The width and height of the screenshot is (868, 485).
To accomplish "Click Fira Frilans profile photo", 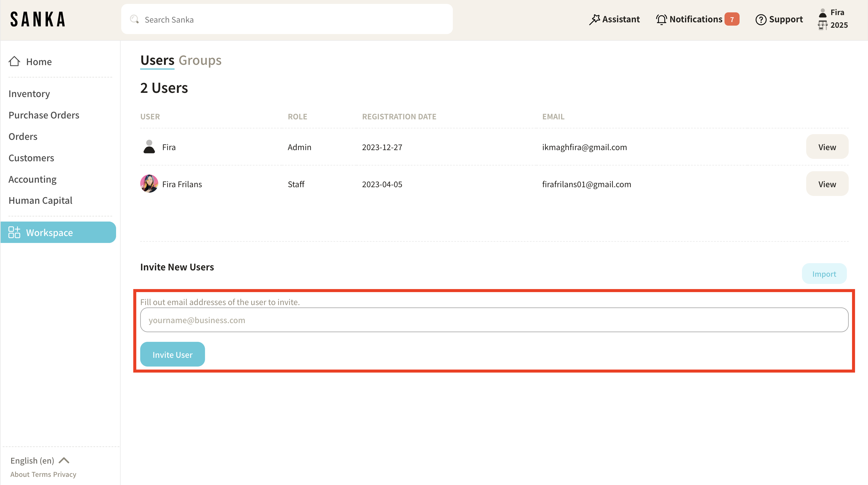I will (x=149, y=184).
